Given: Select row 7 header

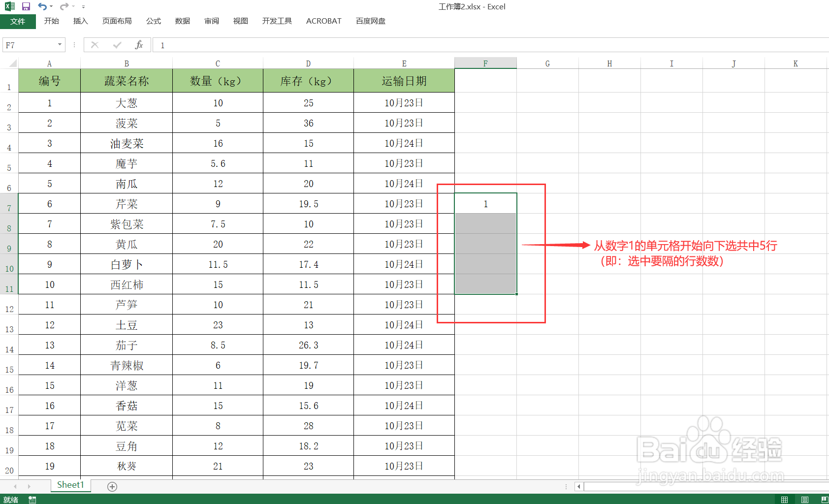Looking at the screenshot, I should pos(9,204).
